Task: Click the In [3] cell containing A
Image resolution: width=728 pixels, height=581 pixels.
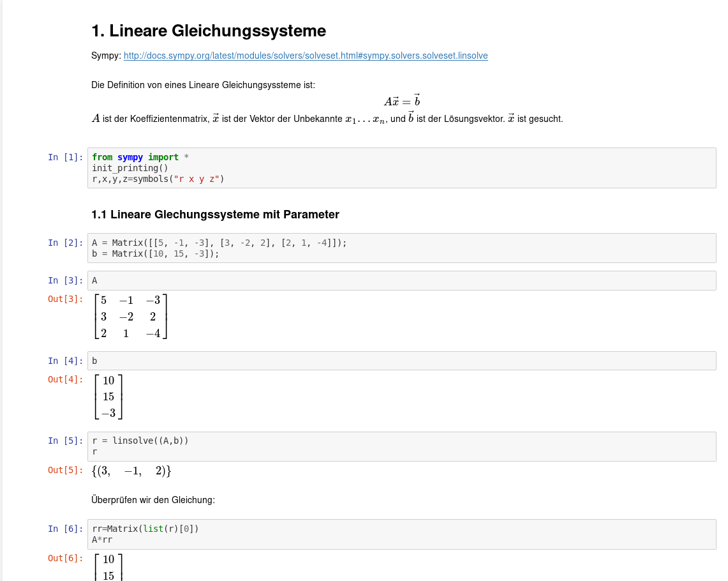Action: (x=401, y=280)
